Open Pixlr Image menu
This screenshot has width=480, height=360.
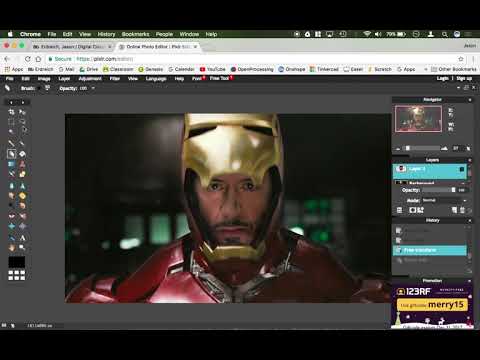coord(44,79)
